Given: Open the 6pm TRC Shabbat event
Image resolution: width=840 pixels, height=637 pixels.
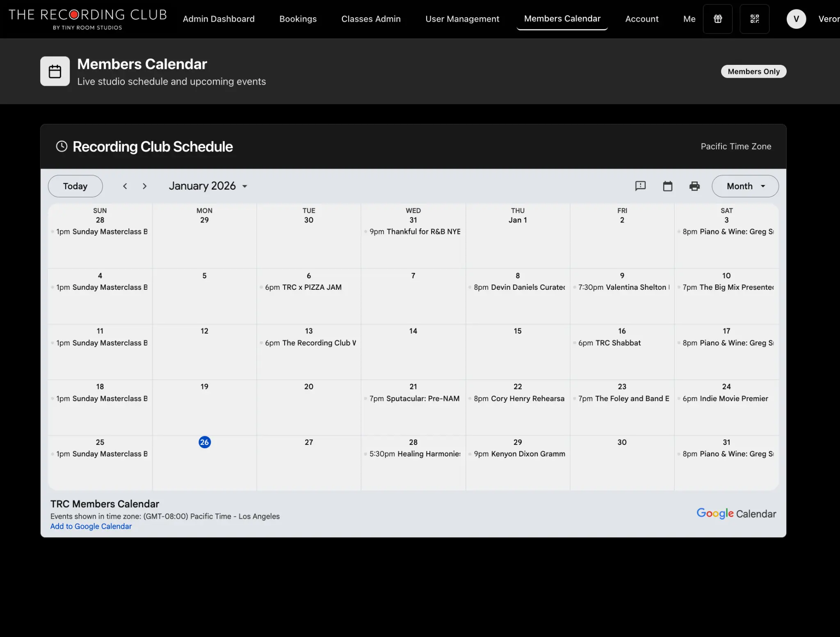Looking at the screenshot, I should coord(609,343).
